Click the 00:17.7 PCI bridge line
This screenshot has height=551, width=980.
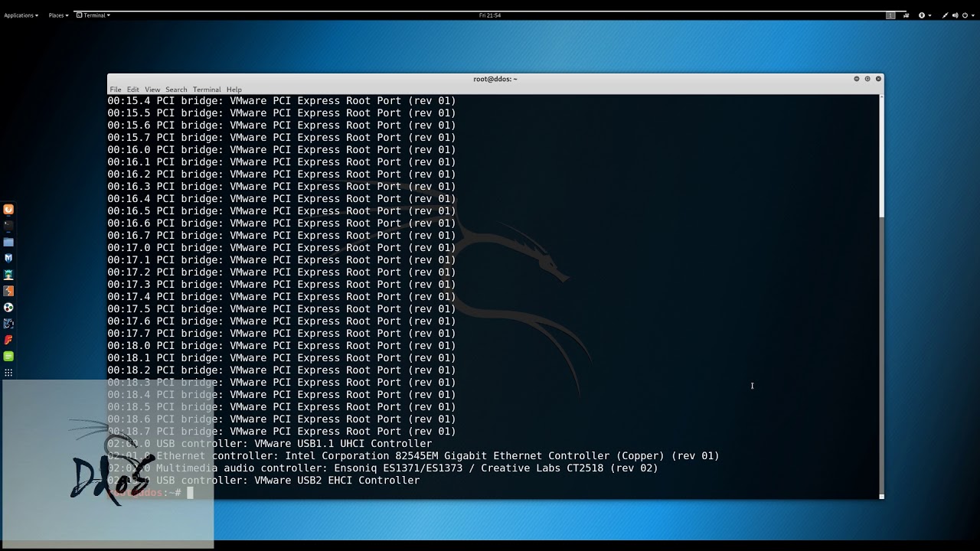tap(282, 334)
